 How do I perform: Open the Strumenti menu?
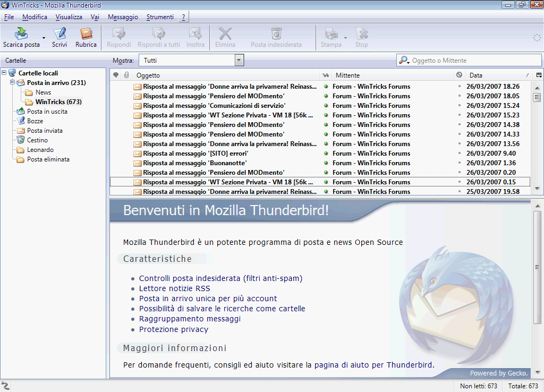160,16
